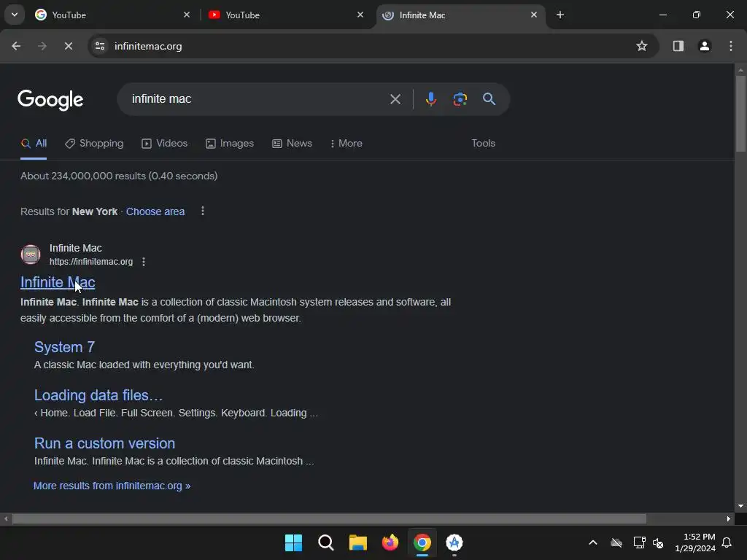
Task: Open the Chrome profile menu
Action: click(x=704, y=46)
